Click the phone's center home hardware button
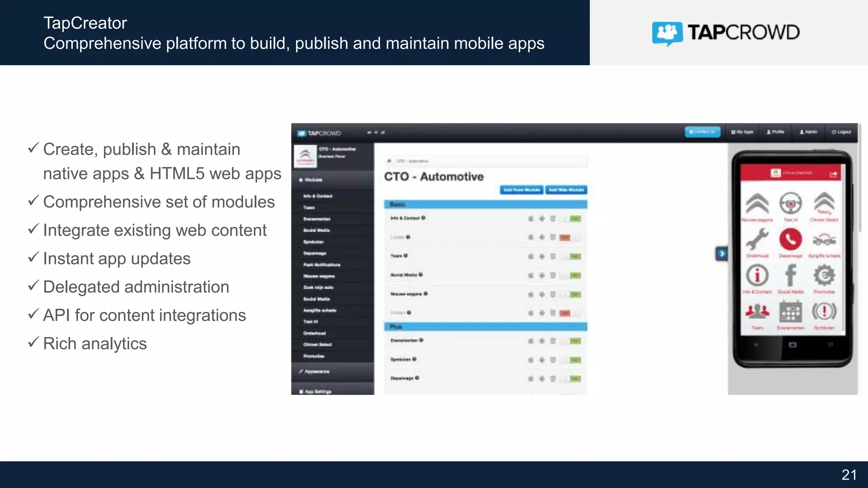 coord(792,345)
